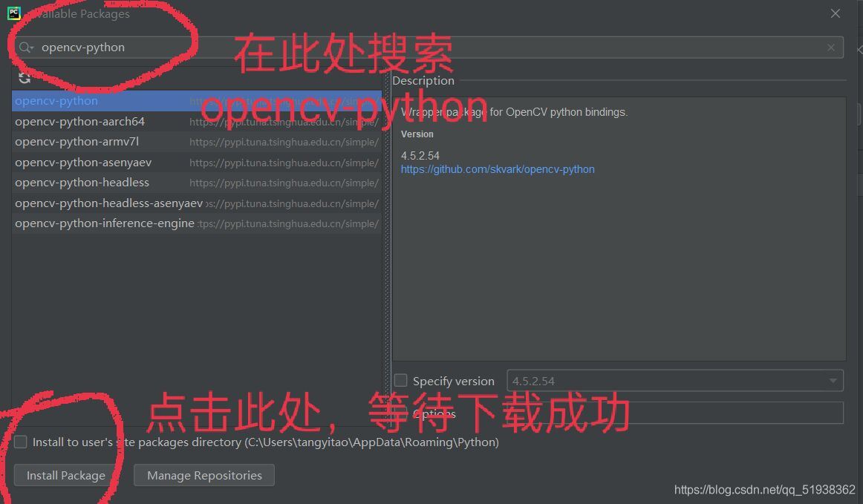Viewport: 863px width, 504px height.
Task: Pick the opencv-python-asenyaev entry
Action: [x=83, y=163]
